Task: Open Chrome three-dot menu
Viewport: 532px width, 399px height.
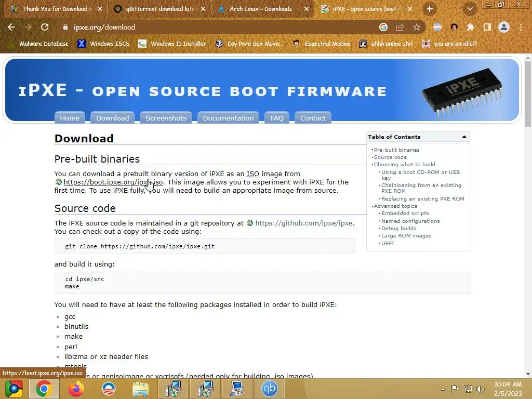Action: pyautogui.click(x=521, y=27)
